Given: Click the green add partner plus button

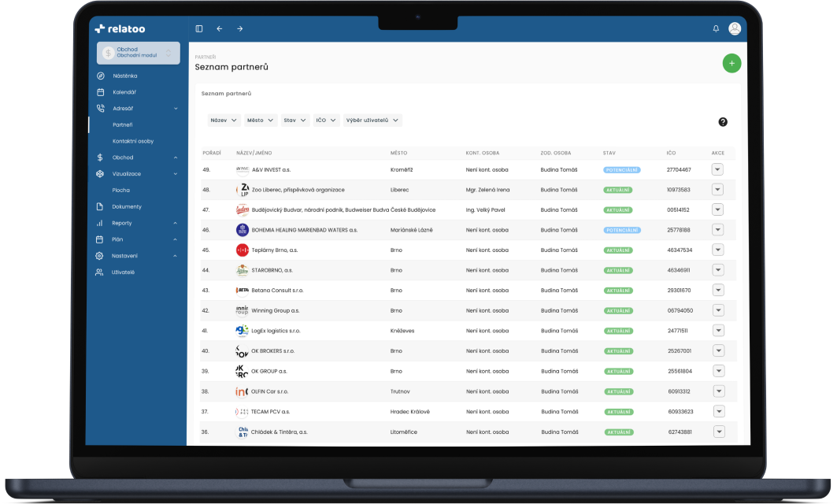Looking at the screenshot, I should 731,64.
